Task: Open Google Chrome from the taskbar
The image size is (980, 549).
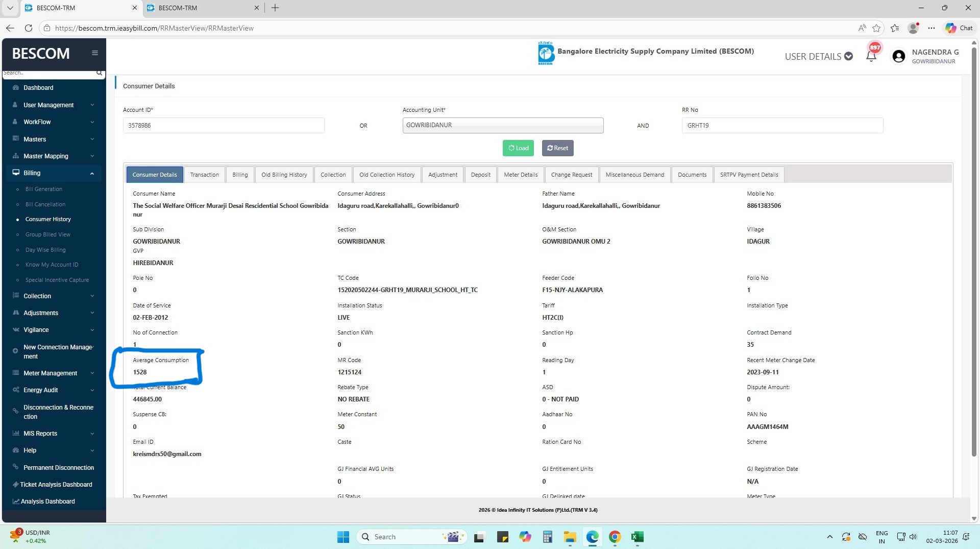Action: [x=615, y=537]
